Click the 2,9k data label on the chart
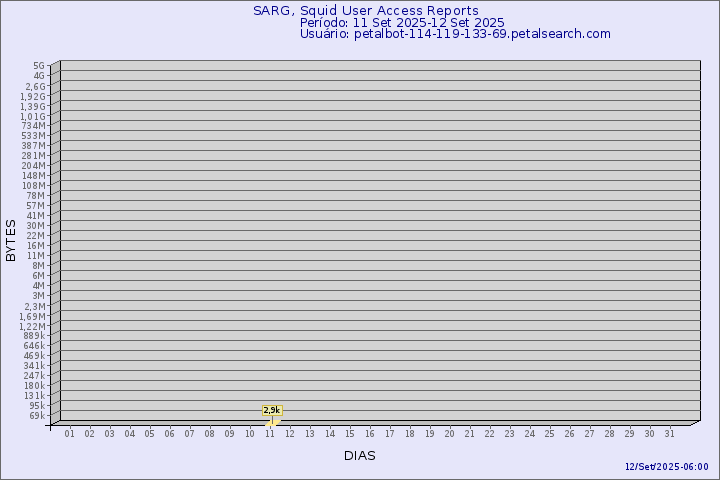Image resolution: width=720 pixels, height=480 pixels. 272,410
